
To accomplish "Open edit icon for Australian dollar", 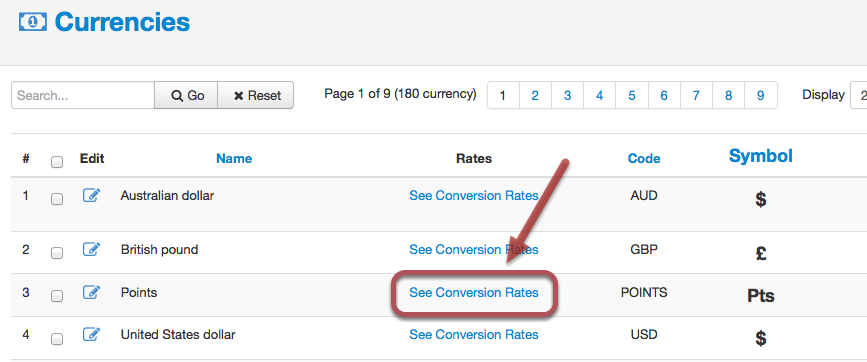I will click(91, 195).
